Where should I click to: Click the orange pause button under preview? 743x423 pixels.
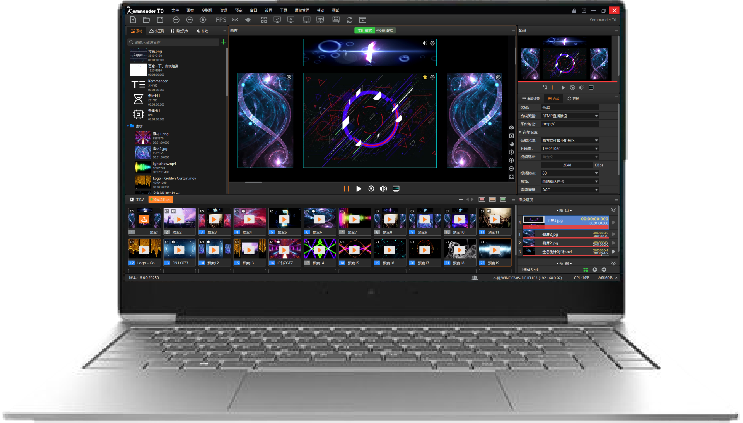click(x=347, y=188)
